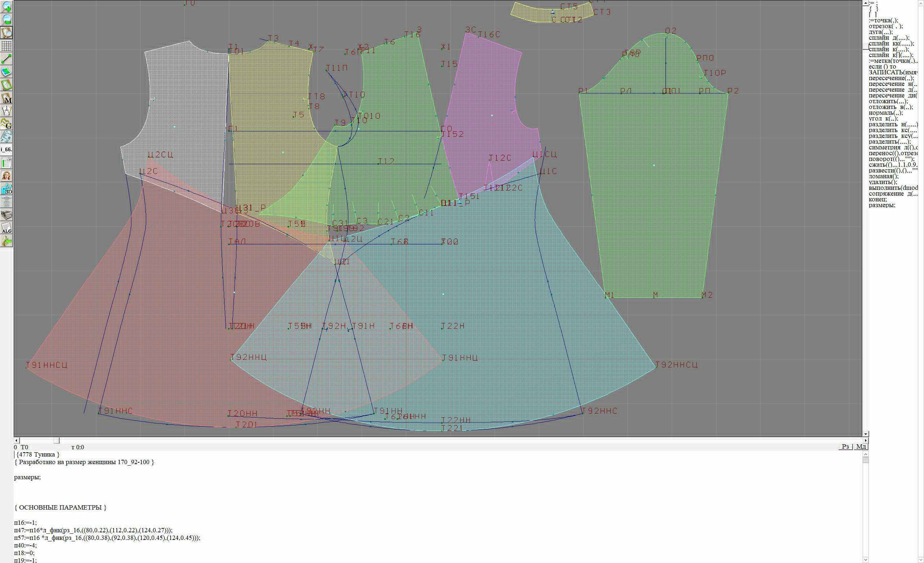Screen dimensions: 924x563
Task: Open the grading G icon
Action: click(6, 124)
